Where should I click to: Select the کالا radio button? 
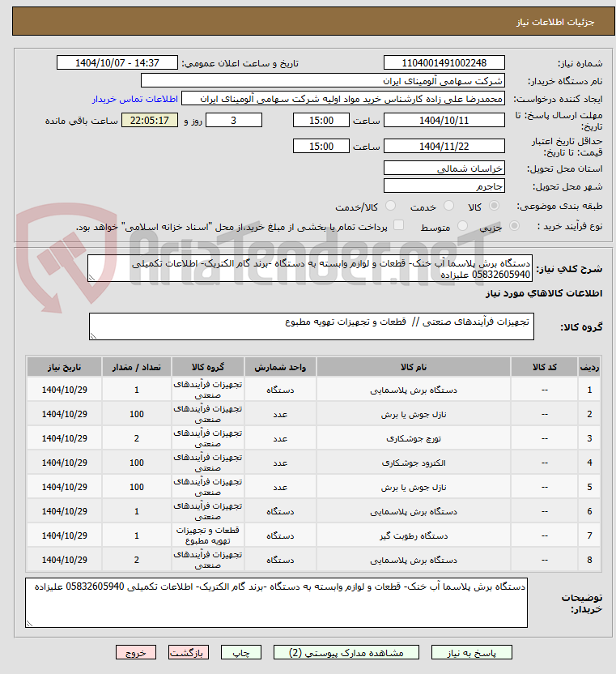pyautogui.click(x=495, y=206)
